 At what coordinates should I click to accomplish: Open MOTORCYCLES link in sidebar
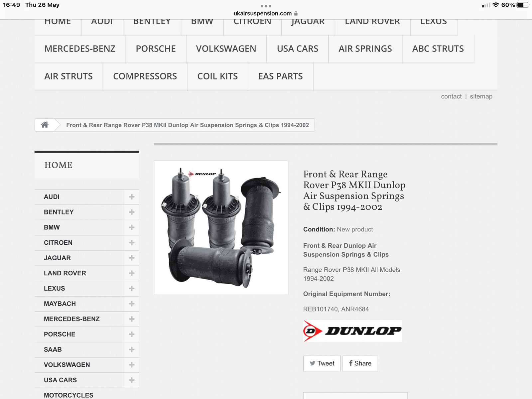pos(68,395)
